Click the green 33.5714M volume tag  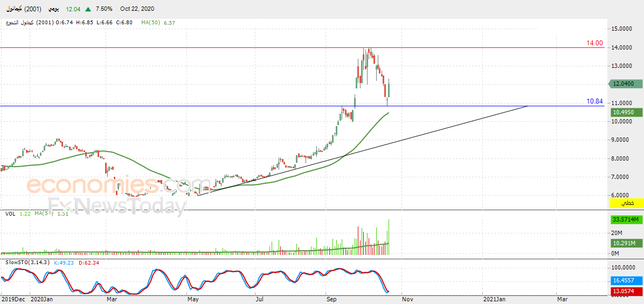626,219
